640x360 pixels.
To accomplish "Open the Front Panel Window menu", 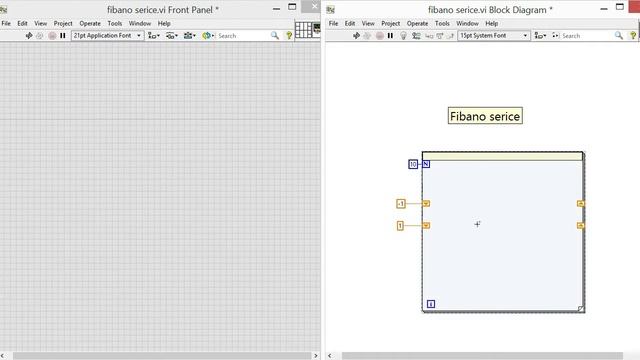I will [x=140, y=24].
